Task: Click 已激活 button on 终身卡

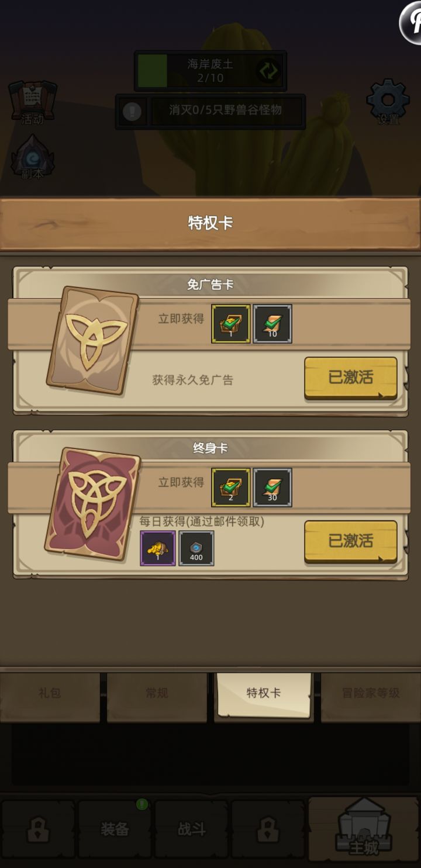Action: (x=351, y=541)
